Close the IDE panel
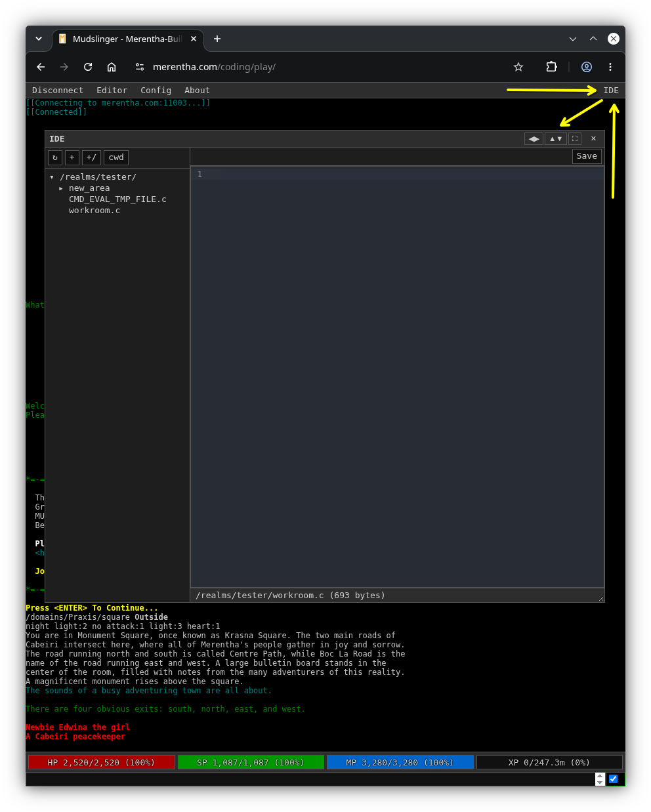 pos(593,138)
